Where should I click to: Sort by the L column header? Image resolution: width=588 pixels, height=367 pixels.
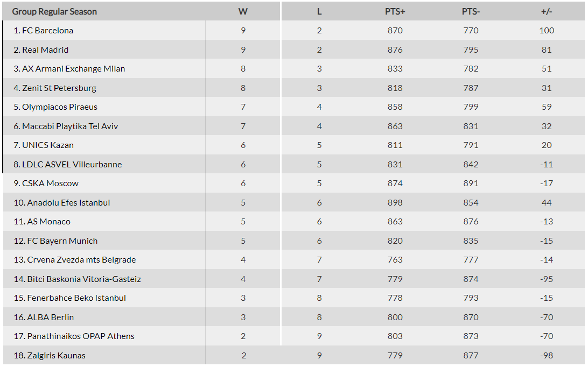[x=319, y=12]
